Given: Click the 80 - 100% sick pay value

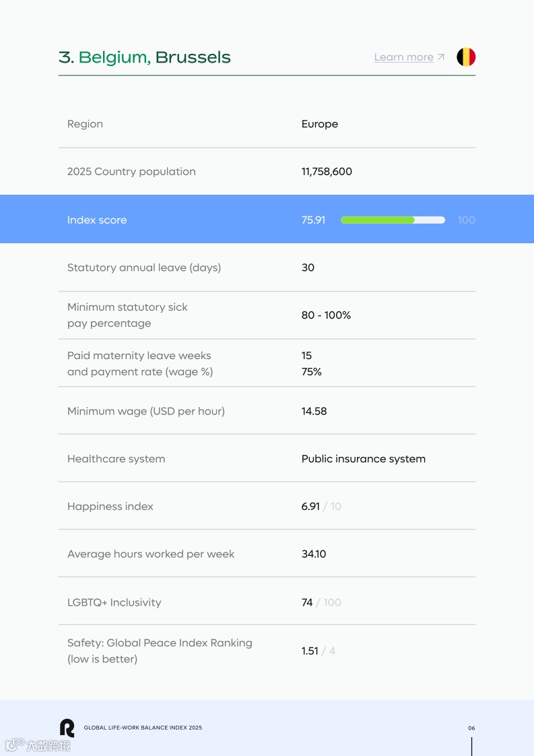Looking at the screenshot, I should coord(326,315).
